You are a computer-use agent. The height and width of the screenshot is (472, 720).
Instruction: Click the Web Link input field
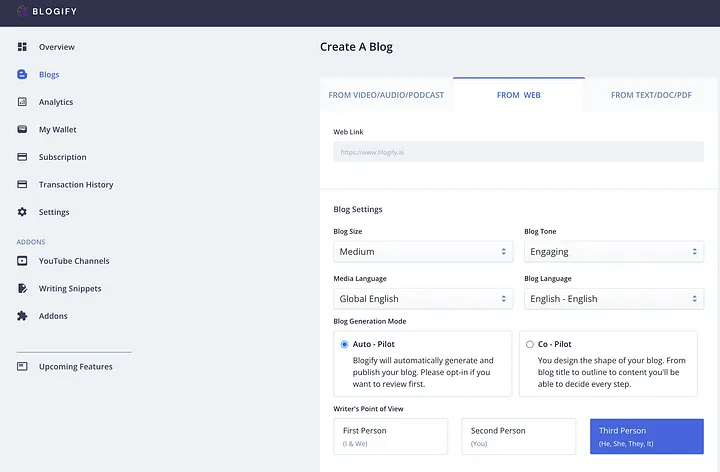[518, 152]
